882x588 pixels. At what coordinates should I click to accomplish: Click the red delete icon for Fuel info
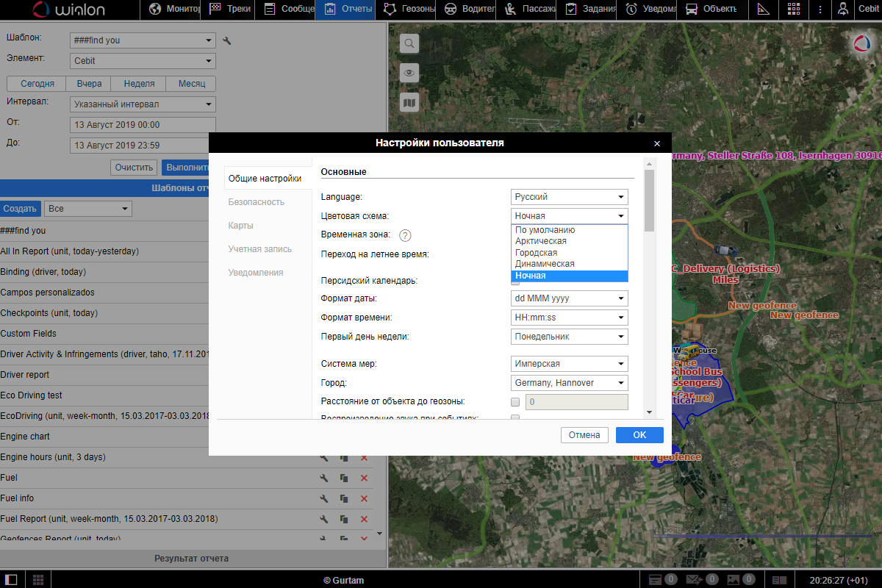364,498
